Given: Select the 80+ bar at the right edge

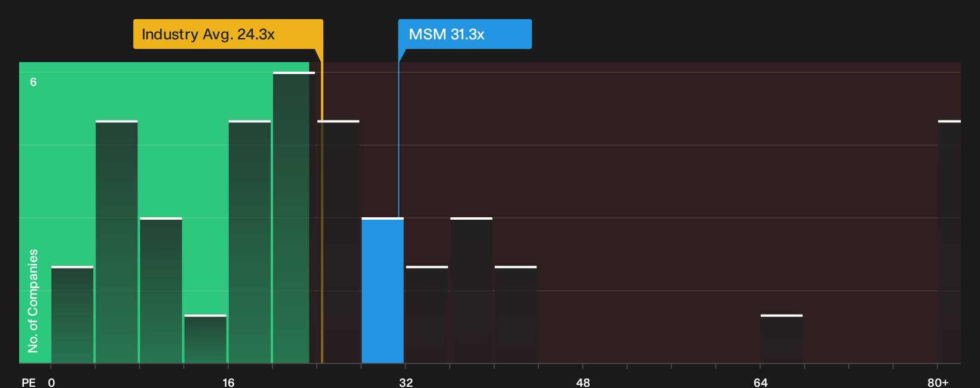Looking at the screenshot, I should pyautogui.click(x=950, y=242).
